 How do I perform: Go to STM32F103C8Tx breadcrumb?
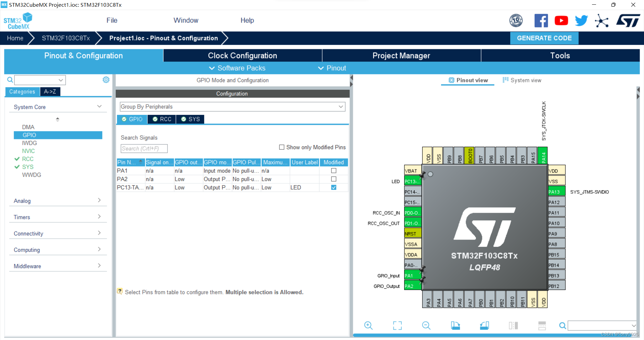(66, 38)
